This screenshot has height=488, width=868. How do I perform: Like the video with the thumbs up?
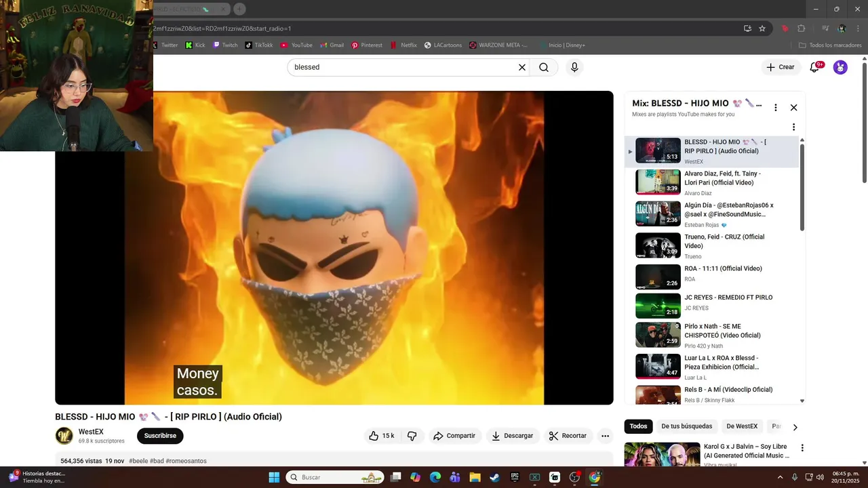pyautogui.click(x=381, y=436)
